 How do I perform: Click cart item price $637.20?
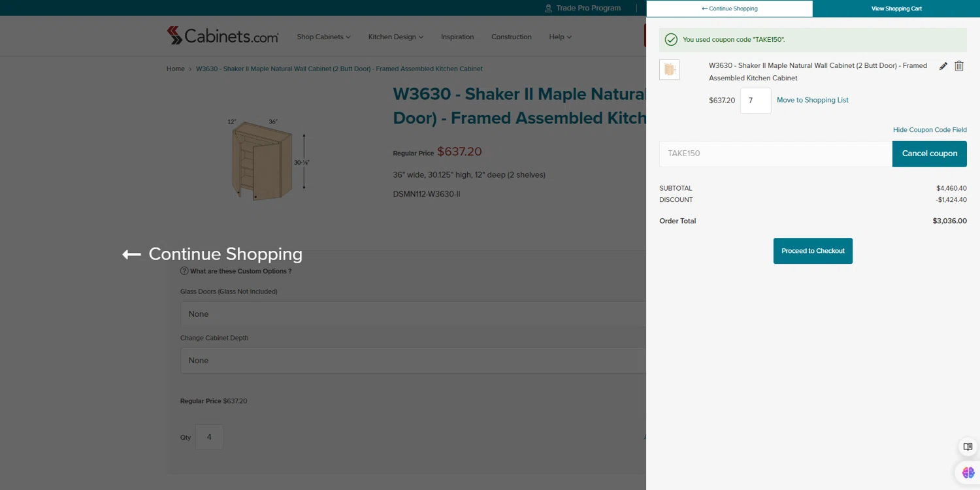click(722, 101)
